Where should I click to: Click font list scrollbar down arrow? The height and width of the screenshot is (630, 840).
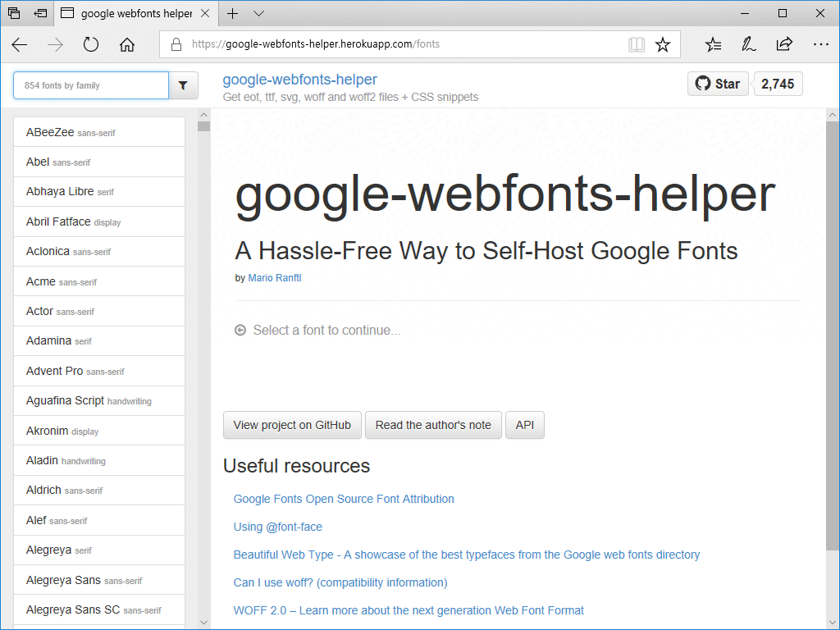click(x=203, y=623)
